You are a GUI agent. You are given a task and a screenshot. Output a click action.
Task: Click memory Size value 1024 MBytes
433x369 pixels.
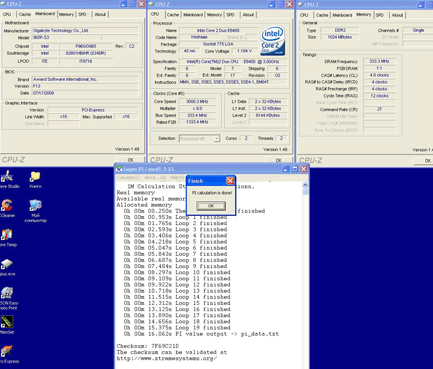point(340,37)
